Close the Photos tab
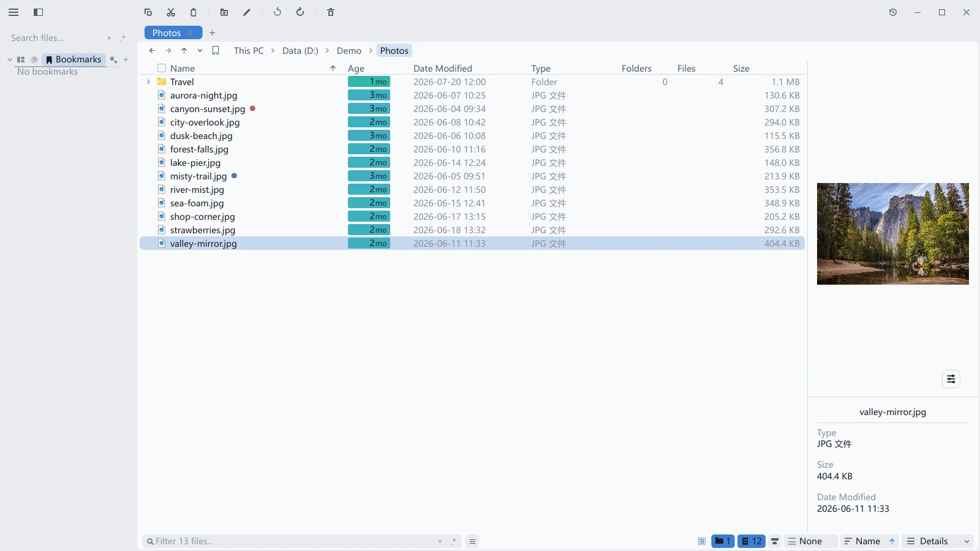The width and height of the screenshot is (980, 551). [190, 33]
